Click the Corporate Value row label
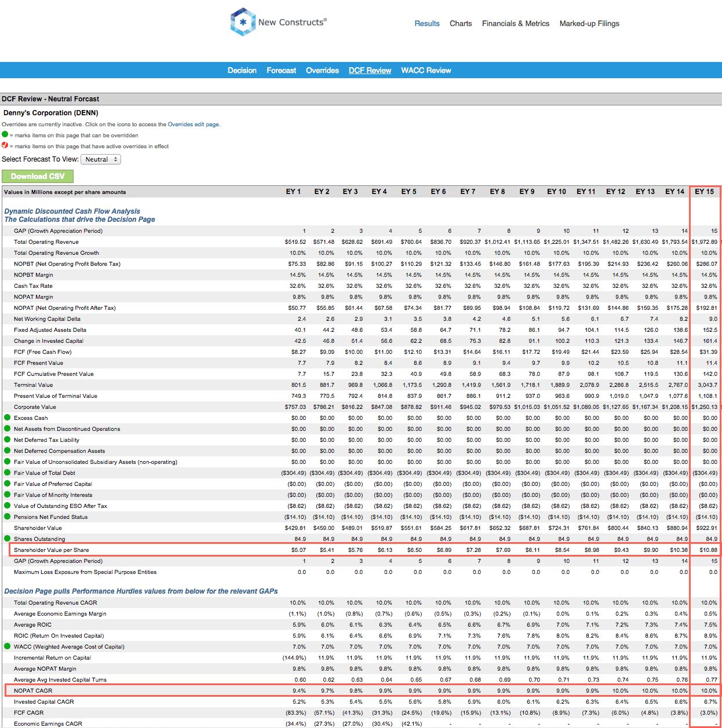Screen dimensions: 722x728 pyautogui.click(x=35, y=407)
